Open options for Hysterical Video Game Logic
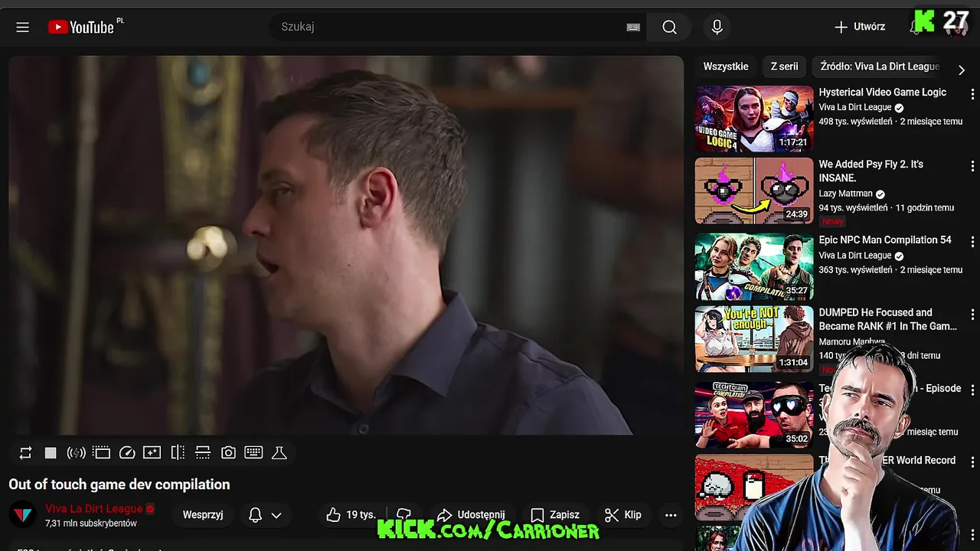Screen dimensions: 980x551 tap(972, 94)
